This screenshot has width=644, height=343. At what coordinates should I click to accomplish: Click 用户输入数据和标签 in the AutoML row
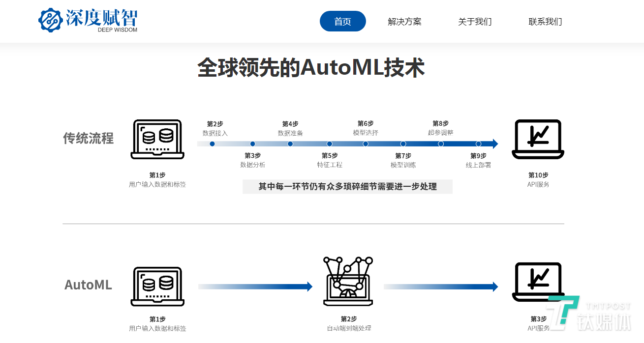[x=157, y=328]
